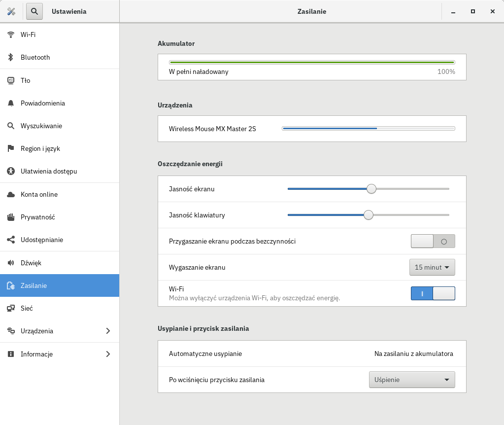
Task: Click the Prywatność hand icon
Action: coord(11,217)
